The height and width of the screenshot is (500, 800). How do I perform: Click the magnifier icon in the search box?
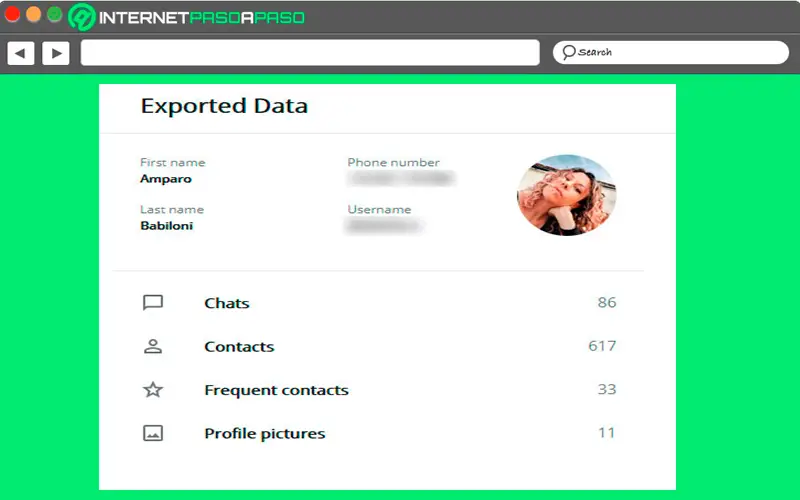click(x=568, y=52)
